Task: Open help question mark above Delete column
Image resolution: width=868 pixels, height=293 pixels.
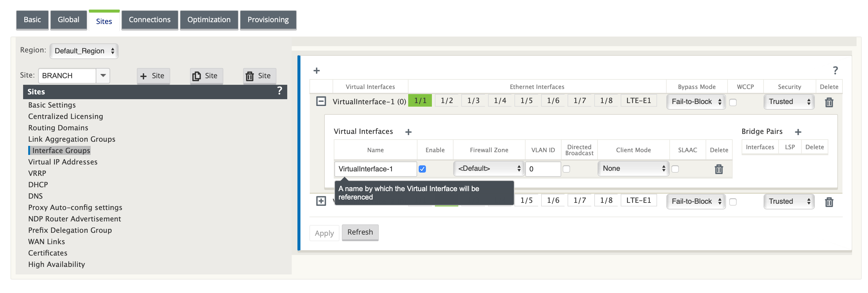Action: pyautogui.click(x=835, y=70)
